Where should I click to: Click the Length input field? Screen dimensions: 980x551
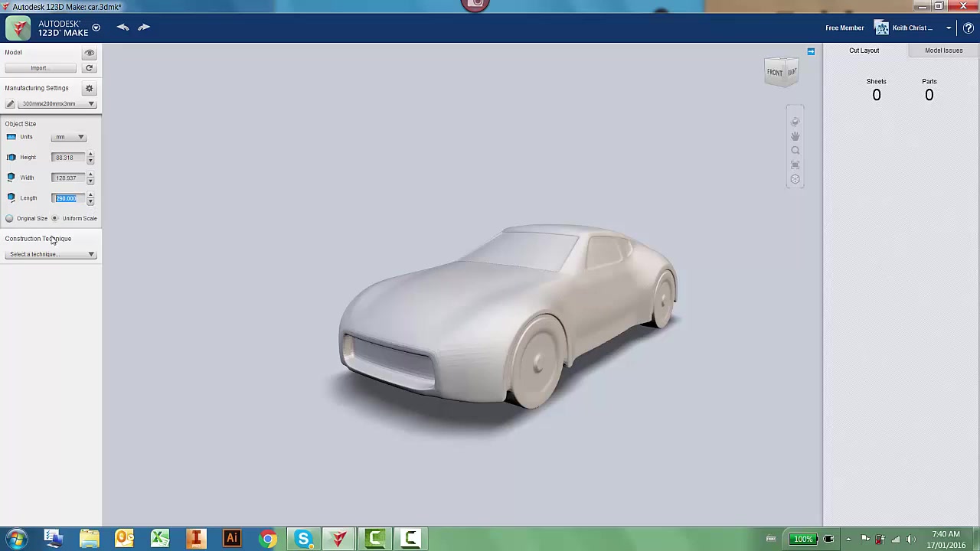pos(66,197)
